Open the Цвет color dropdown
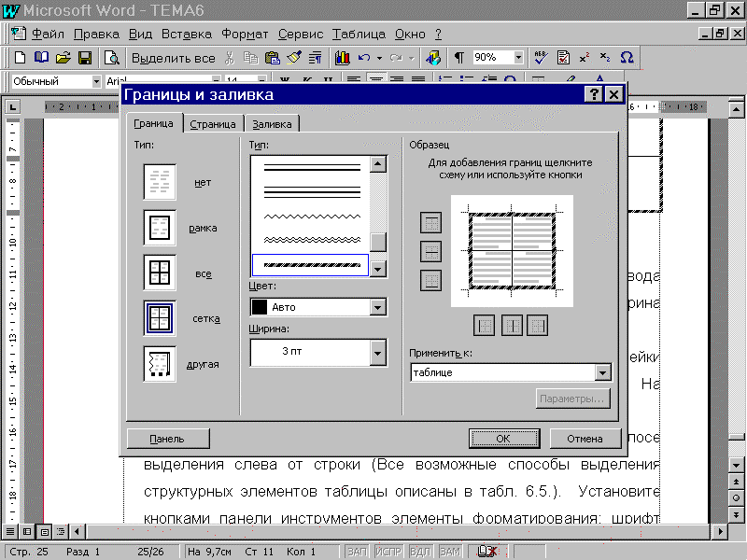Image resolution: width=747 pixels, height=560 pixels. pos(378,307)
